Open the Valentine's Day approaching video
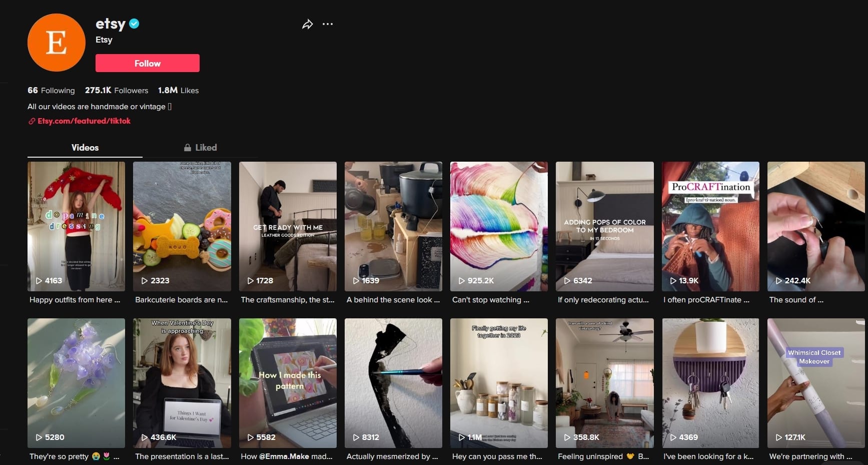Screen dimensions: 868x465 [x=182, y=383]
